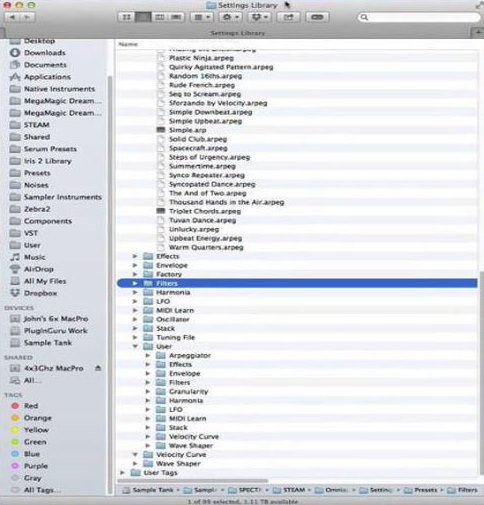Viewport: 484px width, 505px height.
Task: Expand the Granularity folder
Action: (148, 391)
